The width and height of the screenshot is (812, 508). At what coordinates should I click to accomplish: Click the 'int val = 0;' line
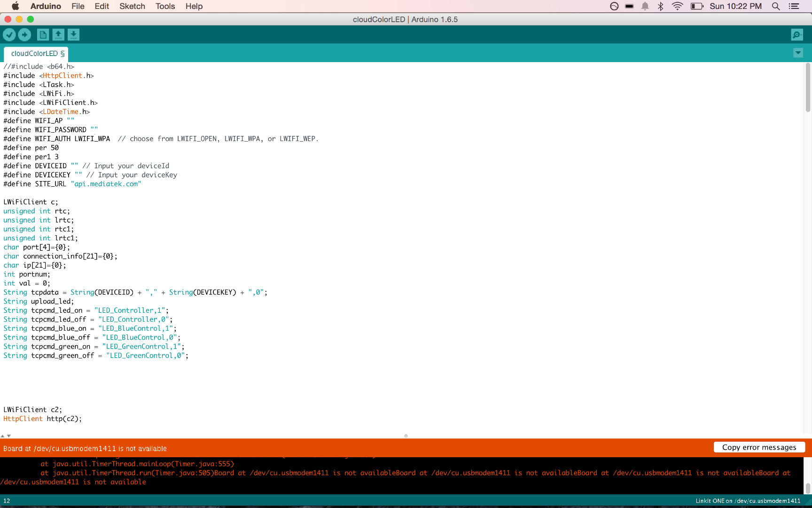tap(27, 283)
